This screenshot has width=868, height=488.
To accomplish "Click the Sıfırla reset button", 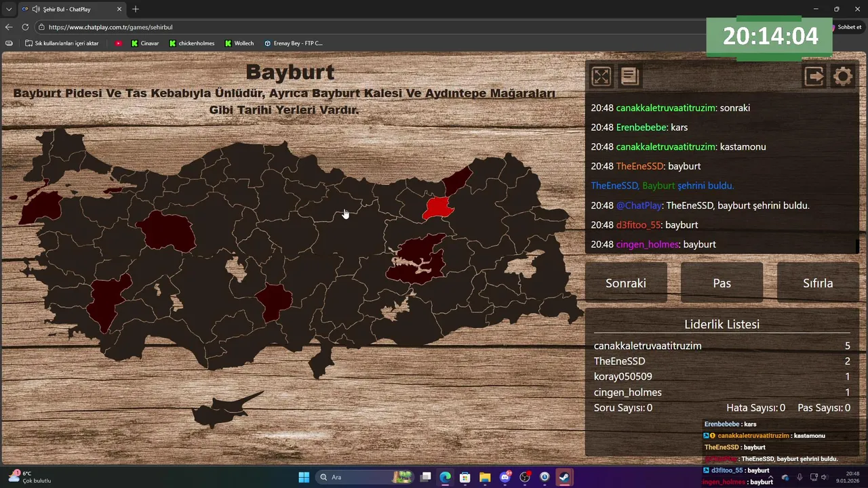I will point(818,283).
